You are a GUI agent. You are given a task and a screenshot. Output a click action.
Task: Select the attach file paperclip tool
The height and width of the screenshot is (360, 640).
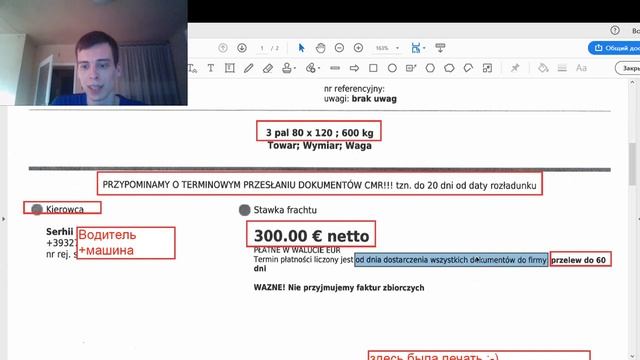[x=311, y=68]
